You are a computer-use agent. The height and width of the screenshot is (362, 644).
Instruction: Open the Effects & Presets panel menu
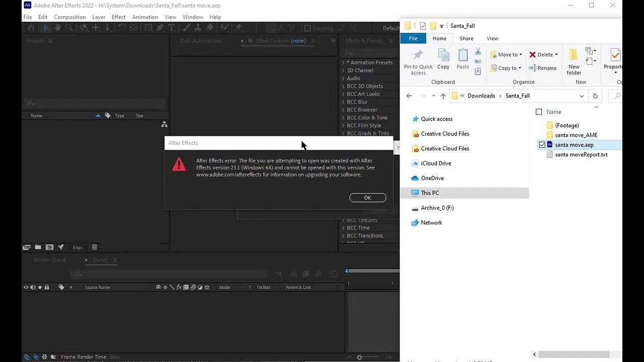tap(391, 41)
